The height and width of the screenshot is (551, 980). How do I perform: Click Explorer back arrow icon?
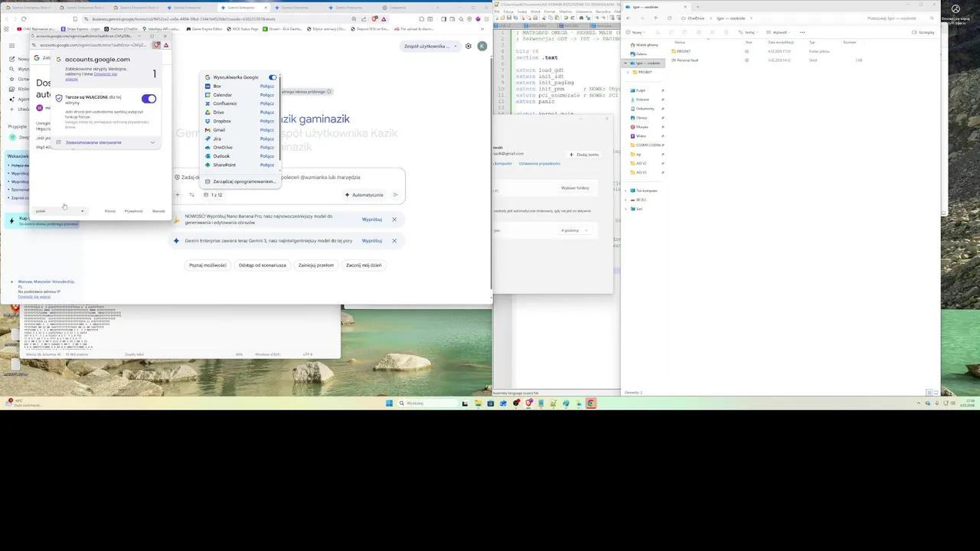click(629, 18)
